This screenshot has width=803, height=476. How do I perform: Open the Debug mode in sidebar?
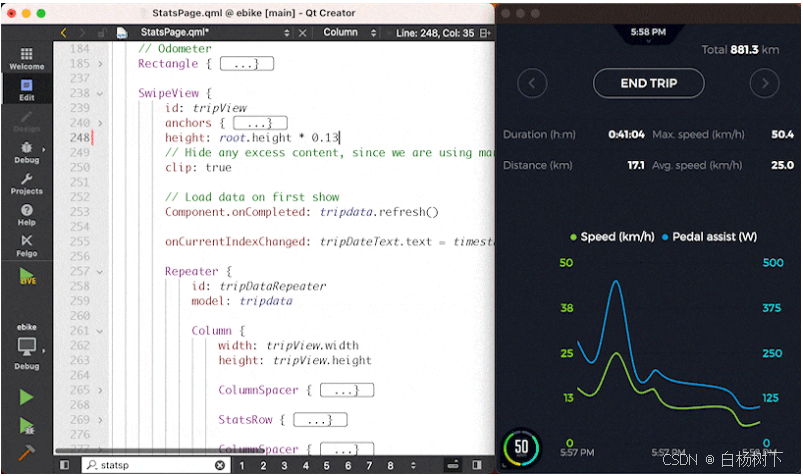pos(27,152)
